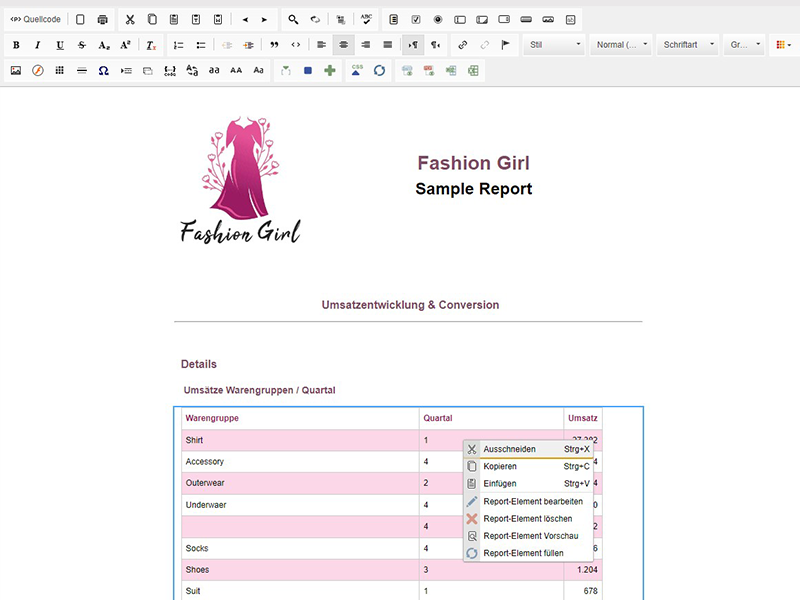
Task: Click the insert link icon
Action: [463, 45]
